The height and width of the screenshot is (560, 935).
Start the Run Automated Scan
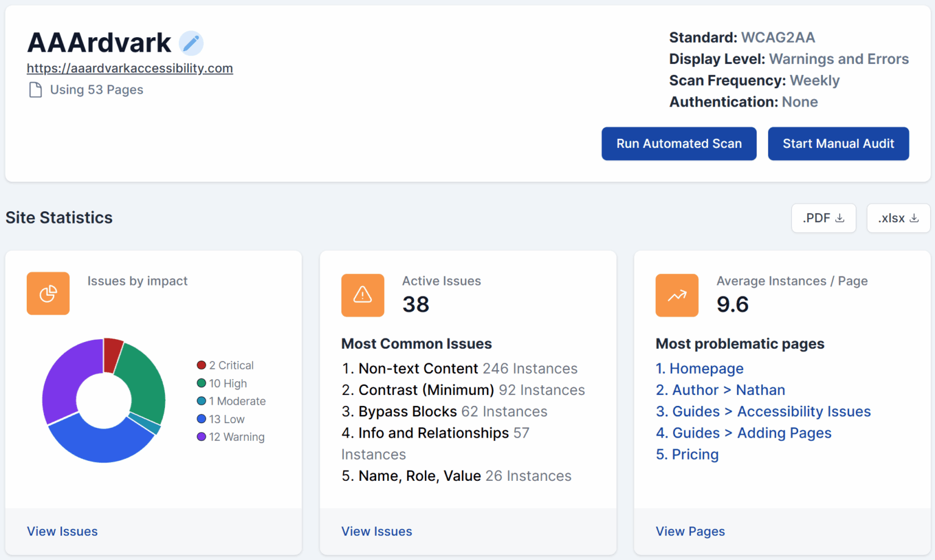679,144
